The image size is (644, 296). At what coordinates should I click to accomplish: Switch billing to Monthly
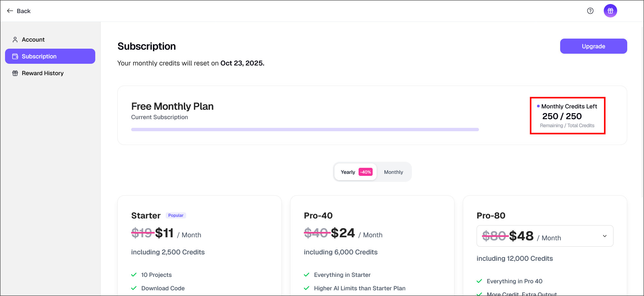(x=393, y=172)
